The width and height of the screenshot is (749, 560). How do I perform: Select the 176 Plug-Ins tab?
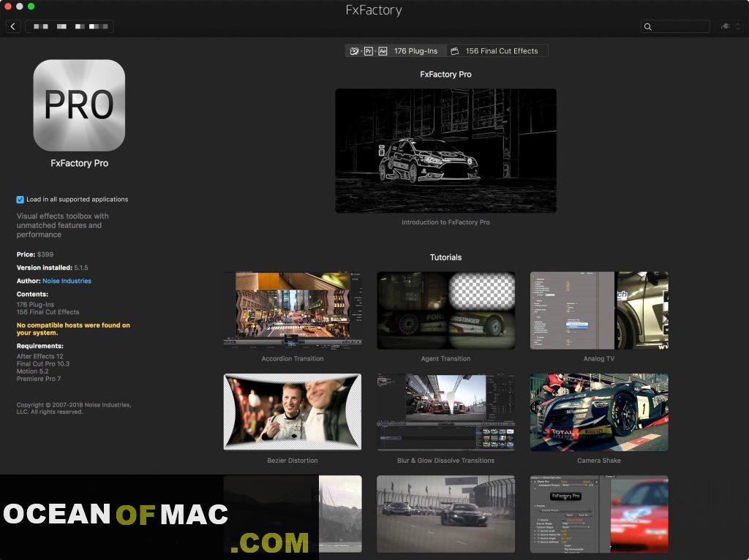point(396,51)
